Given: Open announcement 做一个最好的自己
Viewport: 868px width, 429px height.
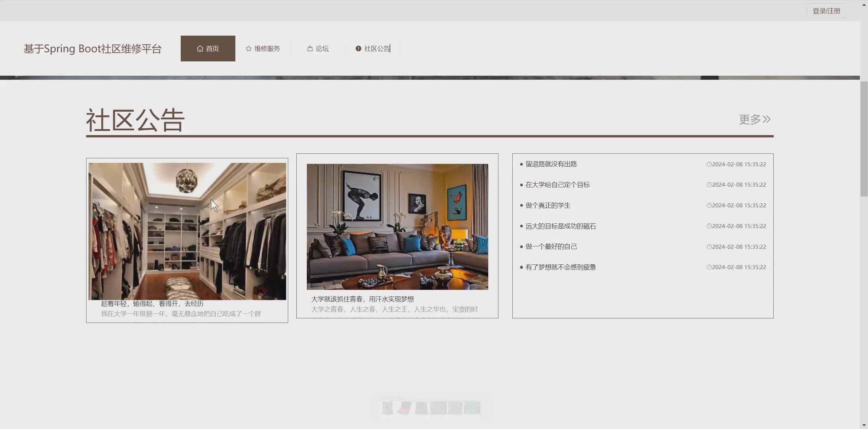Looking at the screenshot, I should pyautogui.click(x=551, y=246).
